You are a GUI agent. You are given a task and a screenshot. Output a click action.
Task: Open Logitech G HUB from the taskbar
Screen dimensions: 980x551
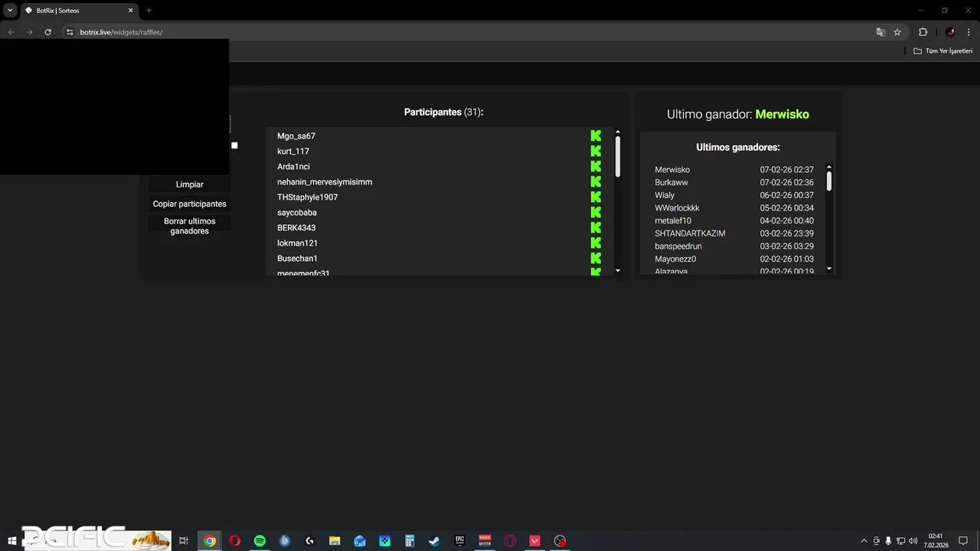309,541
